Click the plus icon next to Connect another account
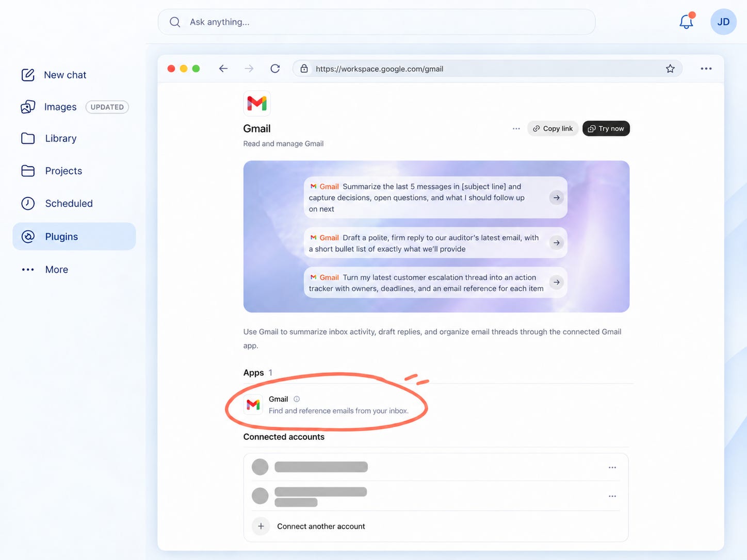 coord(261,526)
